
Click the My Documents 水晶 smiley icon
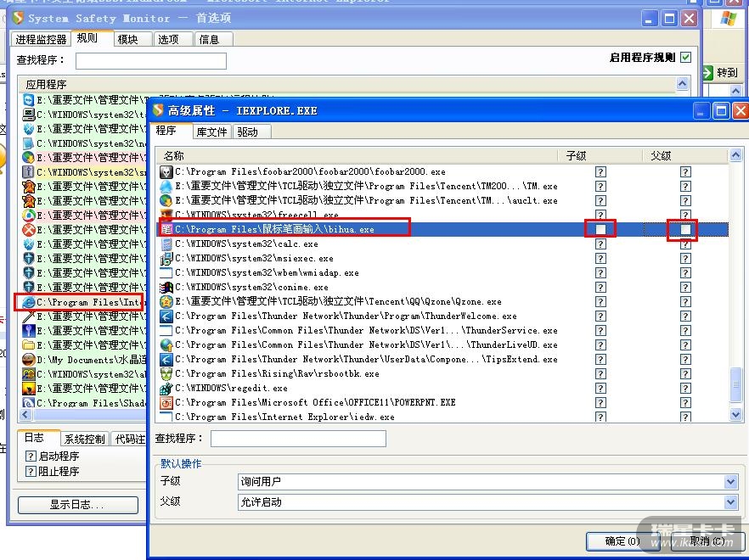point(29,360)
